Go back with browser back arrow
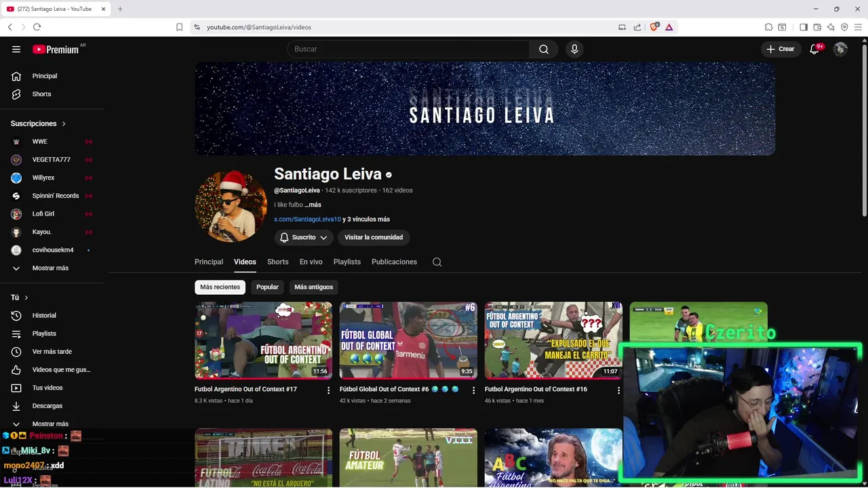The width and height of the screenshot is (868, 488). click(9, 27)
